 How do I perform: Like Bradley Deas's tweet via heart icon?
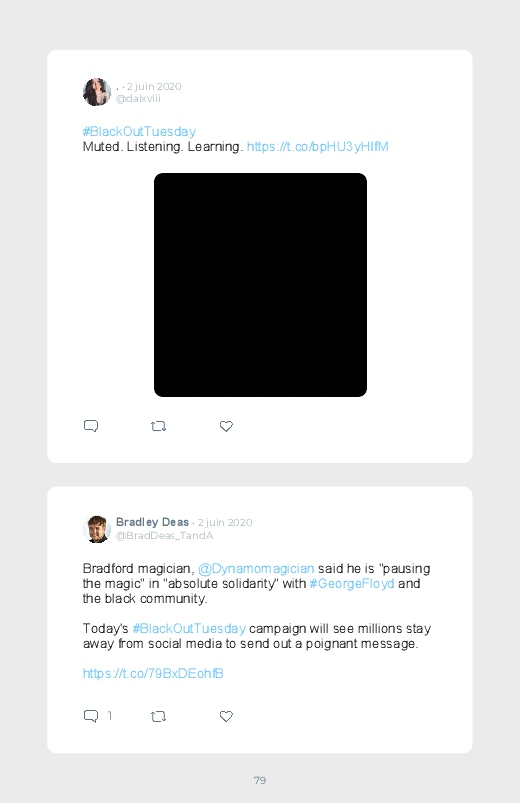226,716
